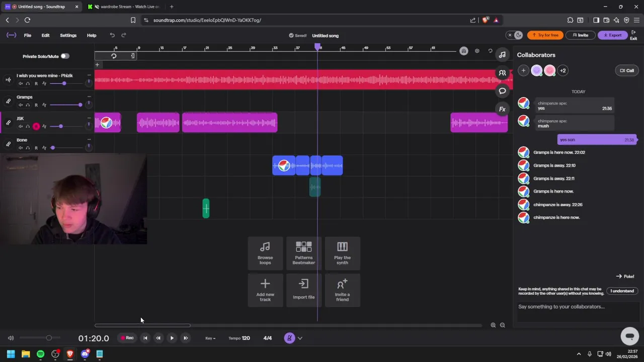Click the I understand button
The width and height of the screenshot is (644, 362).
coord(622,291)
